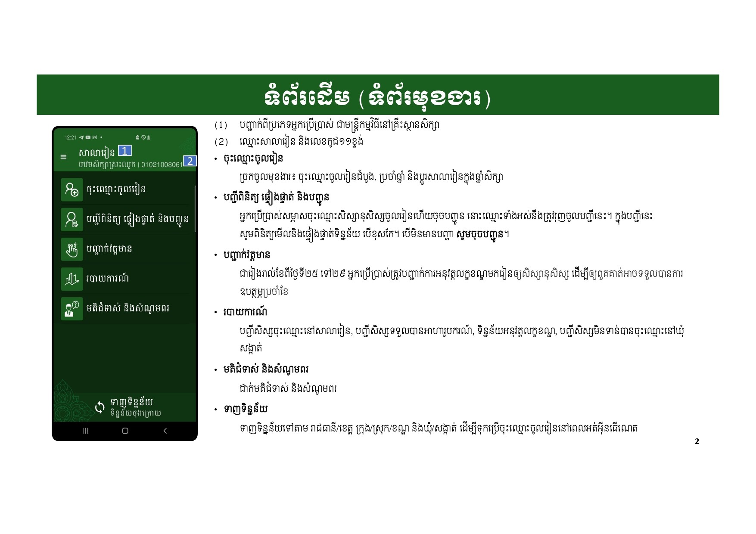Viewport: 756px width, 534px height.
Task: Tap the ទាញទិន្នន័យ sync label at phone bottom
Action: click(131, 402)
